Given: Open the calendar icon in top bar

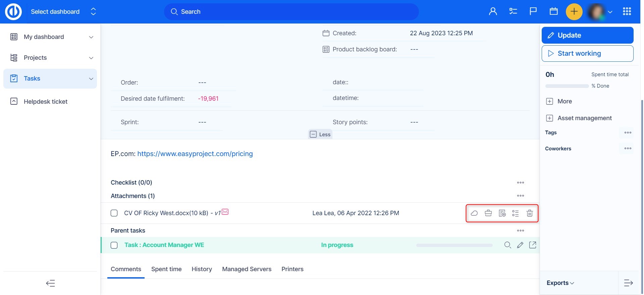Looking at the screenshot, I should click(553, 11).
